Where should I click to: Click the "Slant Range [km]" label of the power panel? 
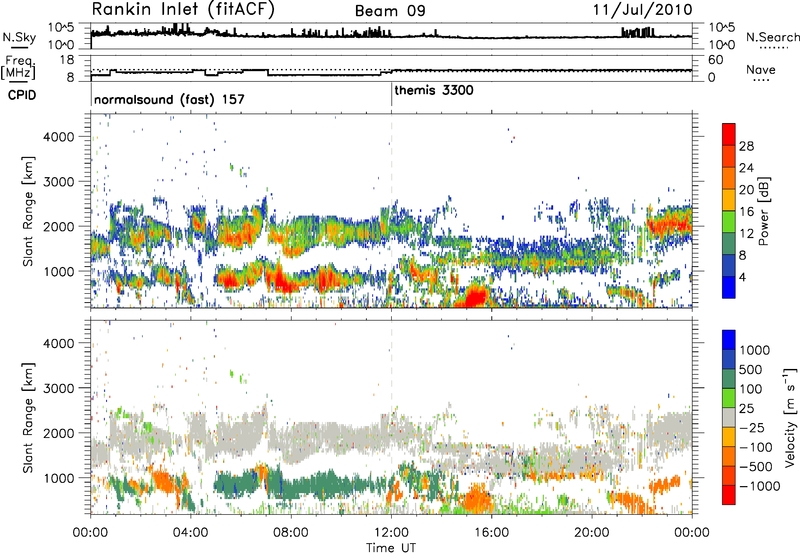pyautogui.click(x=28, y=211)
